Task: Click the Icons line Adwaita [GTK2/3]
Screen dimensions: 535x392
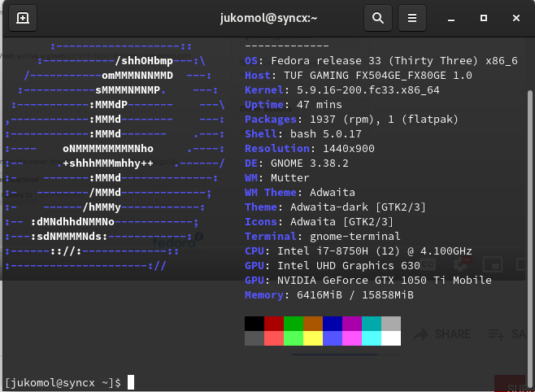Action: (x=319, y=222)
